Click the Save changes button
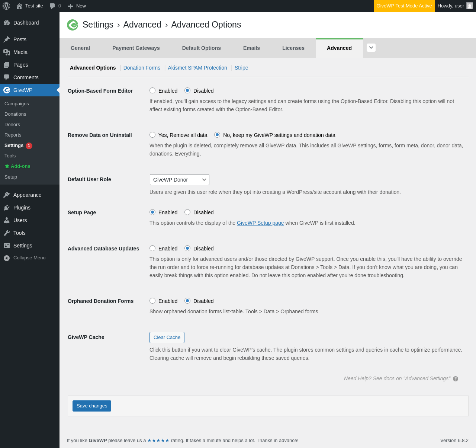 92,406
